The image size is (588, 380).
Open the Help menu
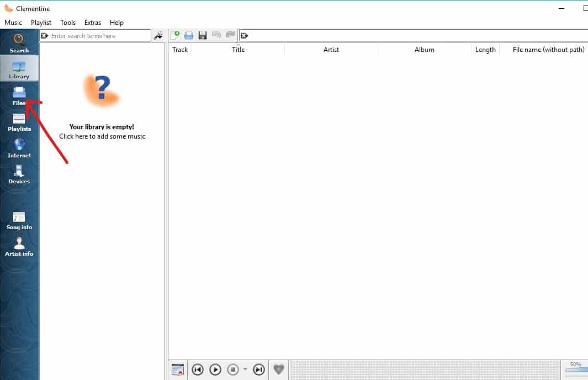116,23
